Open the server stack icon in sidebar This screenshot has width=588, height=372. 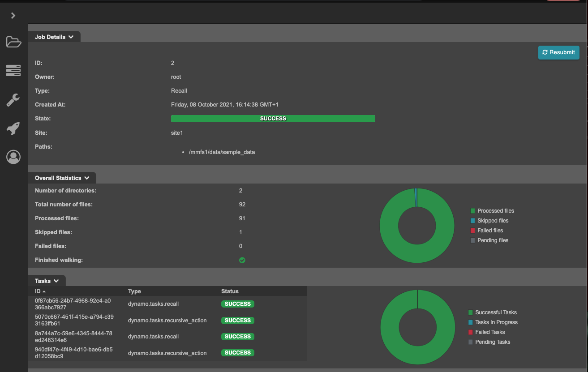pos(13,70)
